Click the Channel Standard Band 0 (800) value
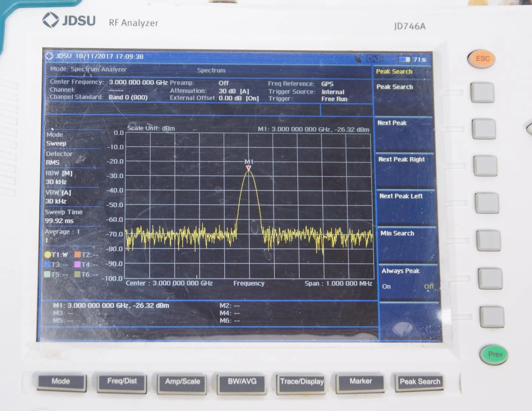532x411 pixels. 128,98
